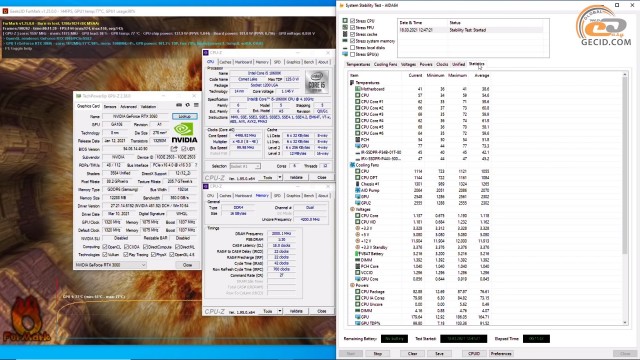
Task: Click the Bus Interface question mark in GPU-Z
Action: pos(196,165)
